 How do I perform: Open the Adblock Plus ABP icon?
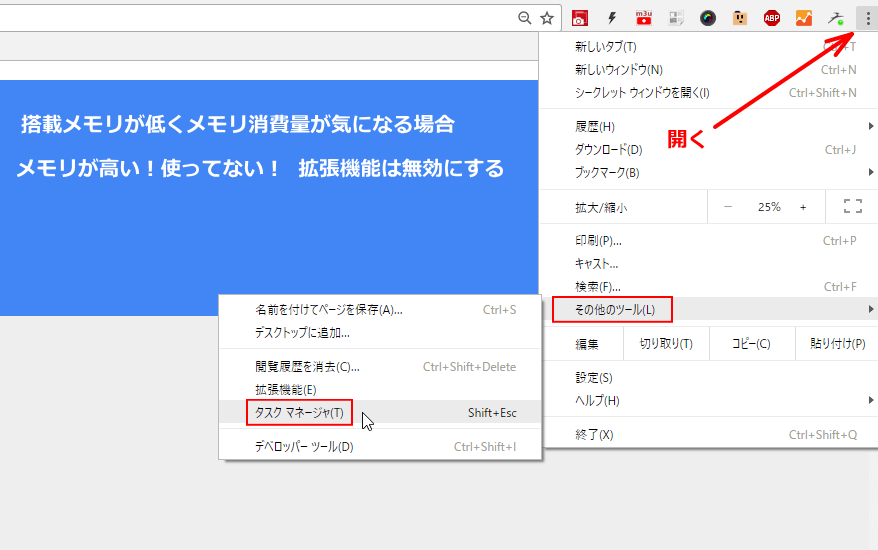pyautogui.click(x=772, y=18)
